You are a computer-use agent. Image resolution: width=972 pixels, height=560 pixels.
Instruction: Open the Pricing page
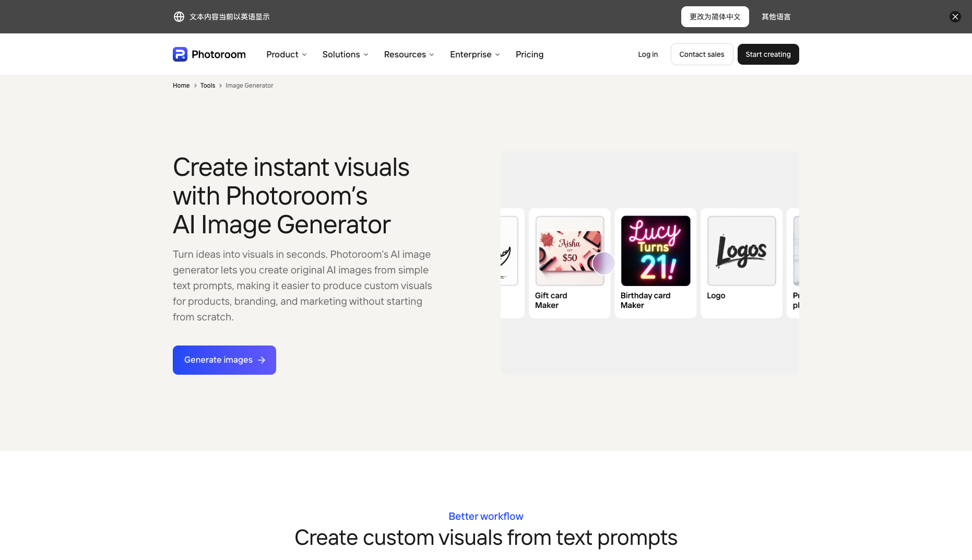[529, 54]
